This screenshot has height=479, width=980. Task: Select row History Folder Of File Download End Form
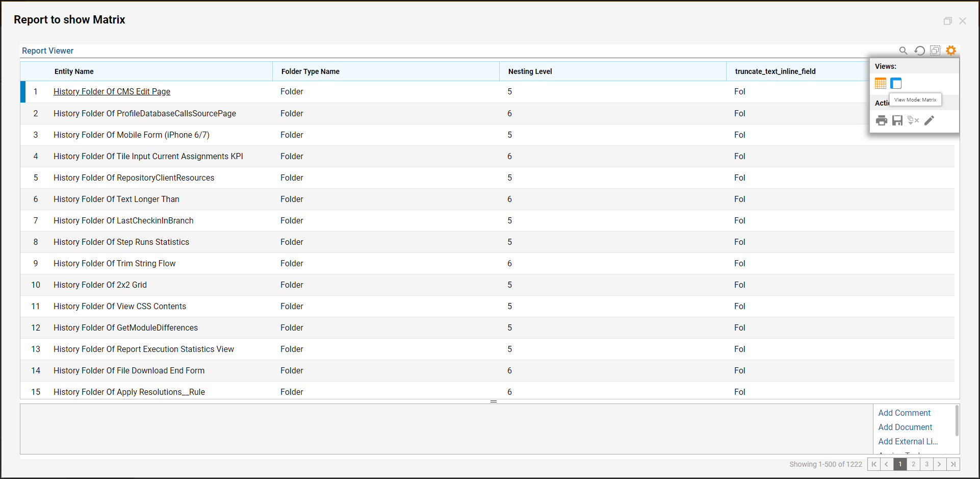pyautogui.click(x=487, y=370)
